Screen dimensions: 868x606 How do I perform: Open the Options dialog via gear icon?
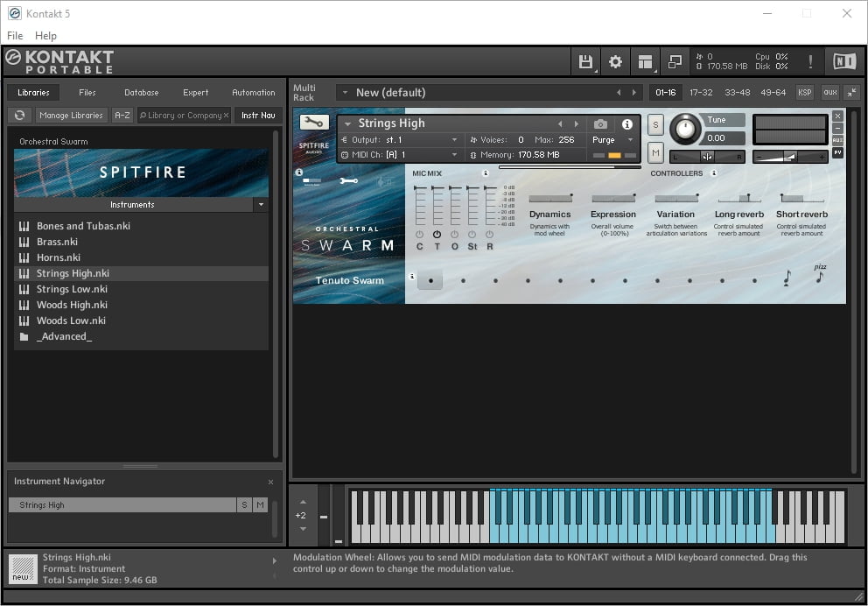point(615,62)
